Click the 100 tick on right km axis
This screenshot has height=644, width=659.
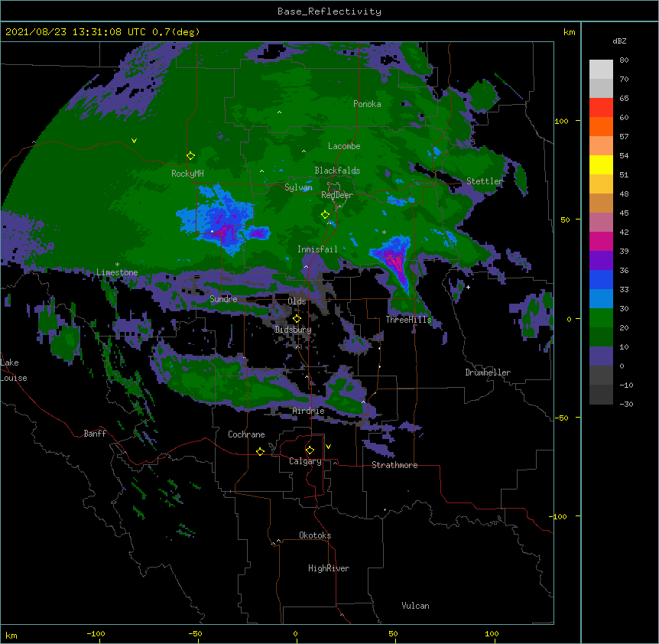561,121
